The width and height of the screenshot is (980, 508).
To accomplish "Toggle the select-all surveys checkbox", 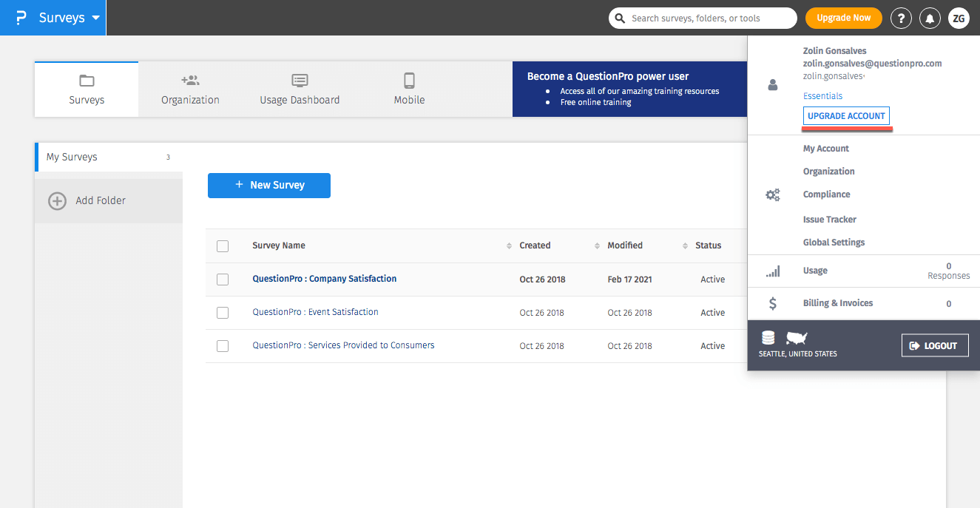I will pos(223,246).
